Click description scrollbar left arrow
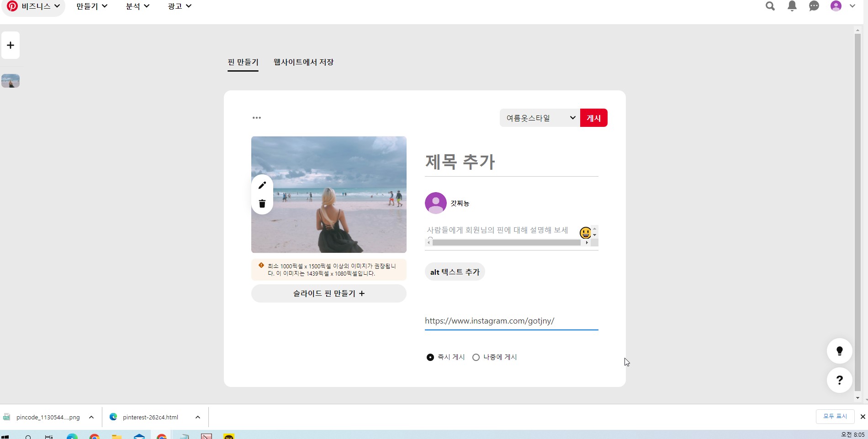Screen dimensions: 868x439 click(429, 243)
